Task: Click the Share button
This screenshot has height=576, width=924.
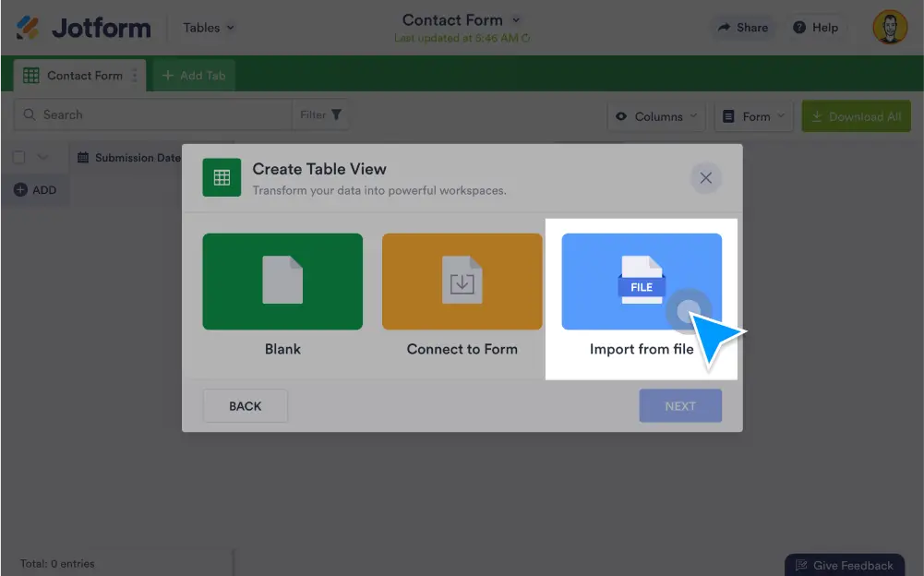Action: tap(743, 28)
